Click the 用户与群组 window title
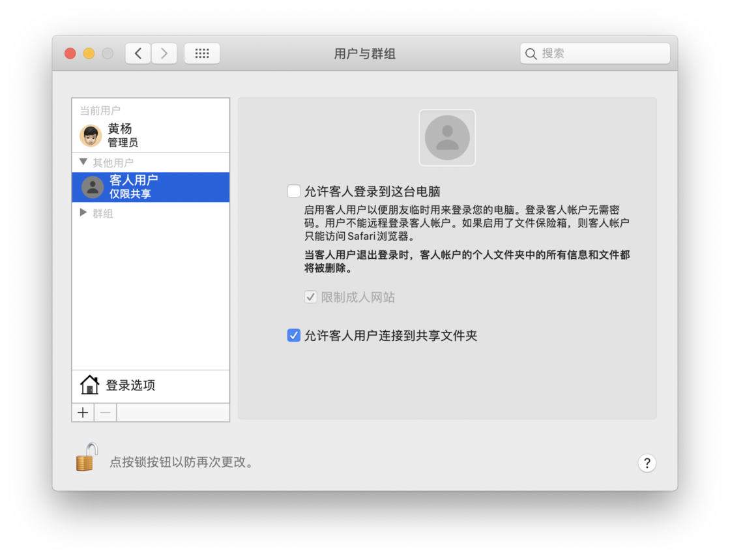The image size is (730, 560). point(365,53)
